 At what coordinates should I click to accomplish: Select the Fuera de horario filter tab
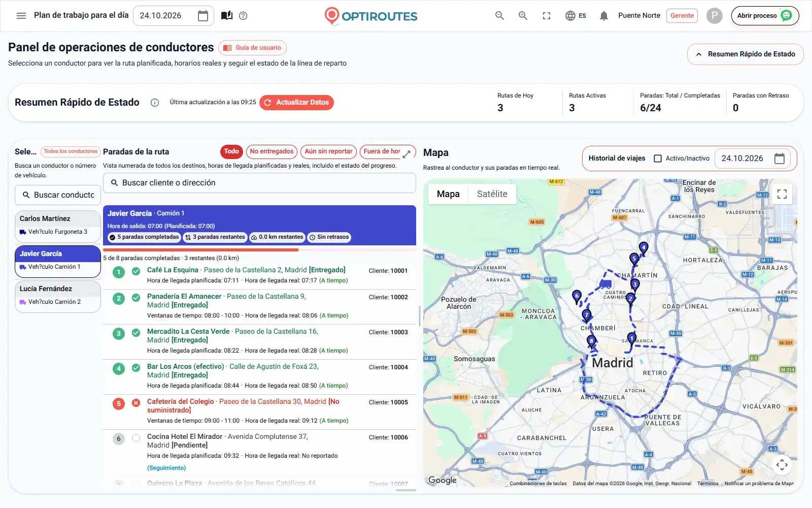pyautogui.click(x=382, y=151)
